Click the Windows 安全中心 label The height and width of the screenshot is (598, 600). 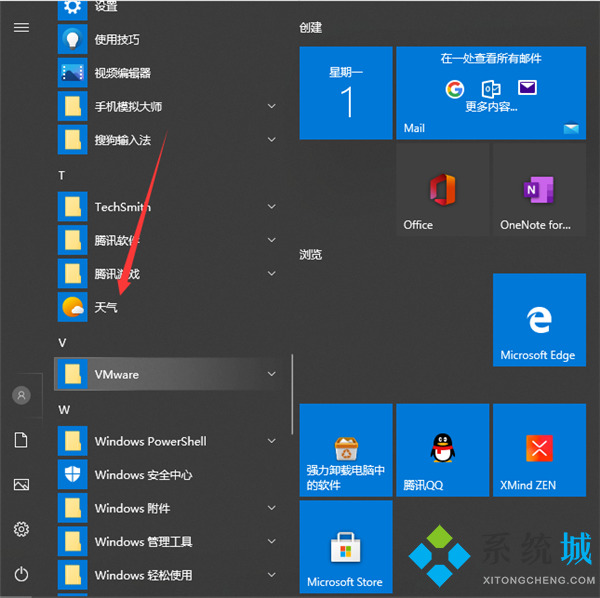pos(143,474)
